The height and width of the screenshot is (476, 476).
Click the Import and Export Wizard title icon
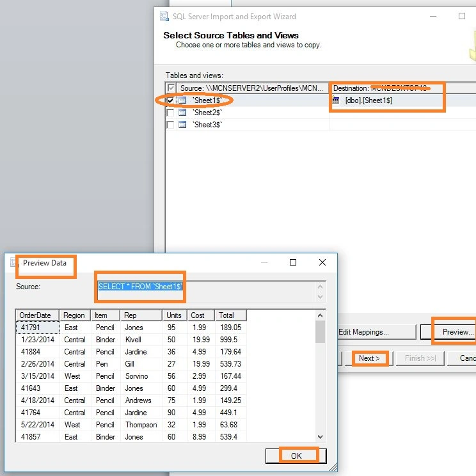click(164, 17)
